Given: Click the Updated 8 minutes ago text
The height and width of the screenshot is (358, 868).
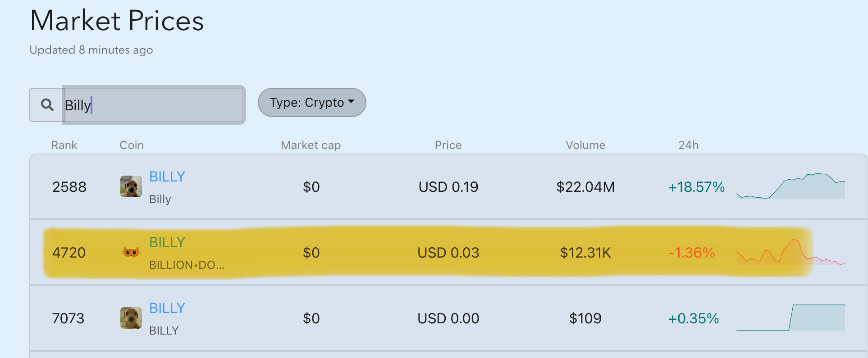Looking at the screenshot, I should point(91,50).
